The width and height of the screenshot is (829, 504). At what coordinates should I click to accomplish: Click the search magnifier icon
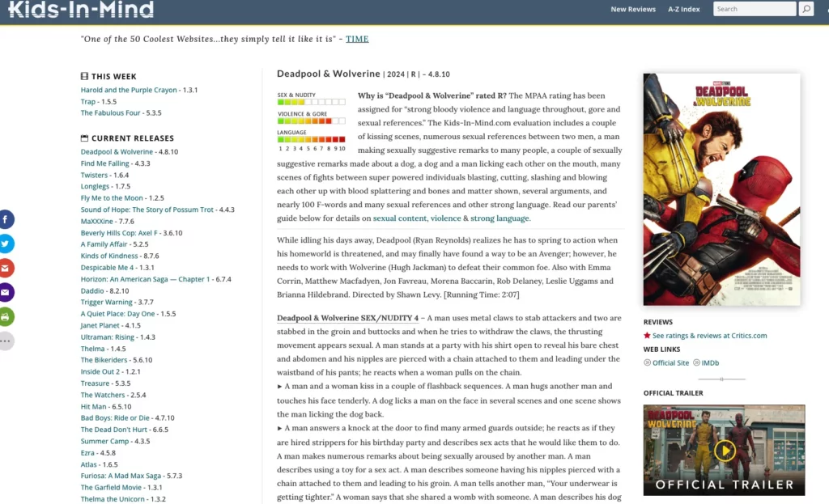(806, 9)
